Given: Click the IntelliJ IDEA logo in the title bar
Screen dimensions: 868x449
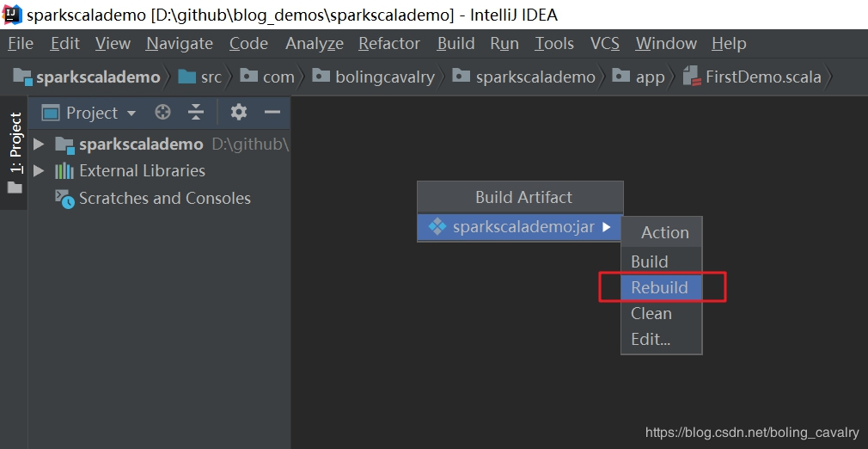Looking at the screenshot, I should (x=12, y=14).
